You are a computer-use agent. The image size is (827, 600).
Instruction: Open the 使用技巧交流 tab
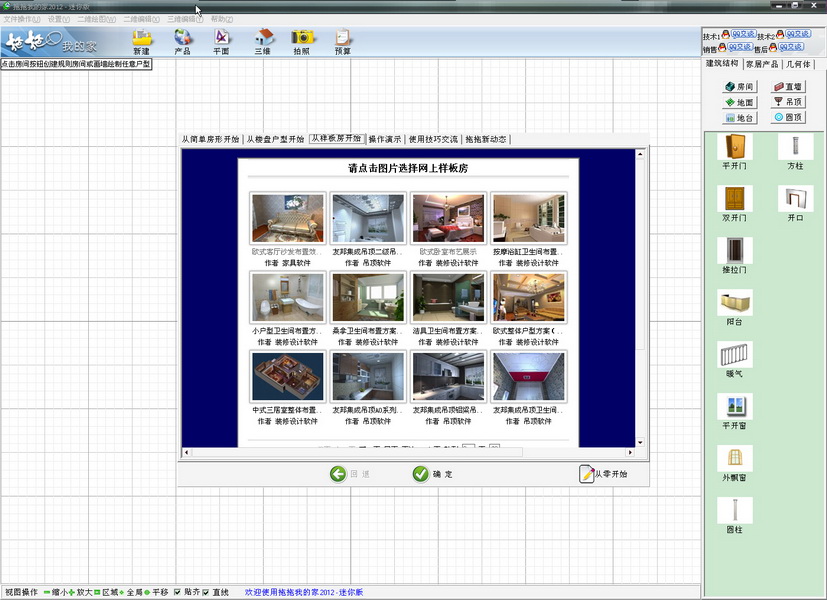click(x=434, y=139)
